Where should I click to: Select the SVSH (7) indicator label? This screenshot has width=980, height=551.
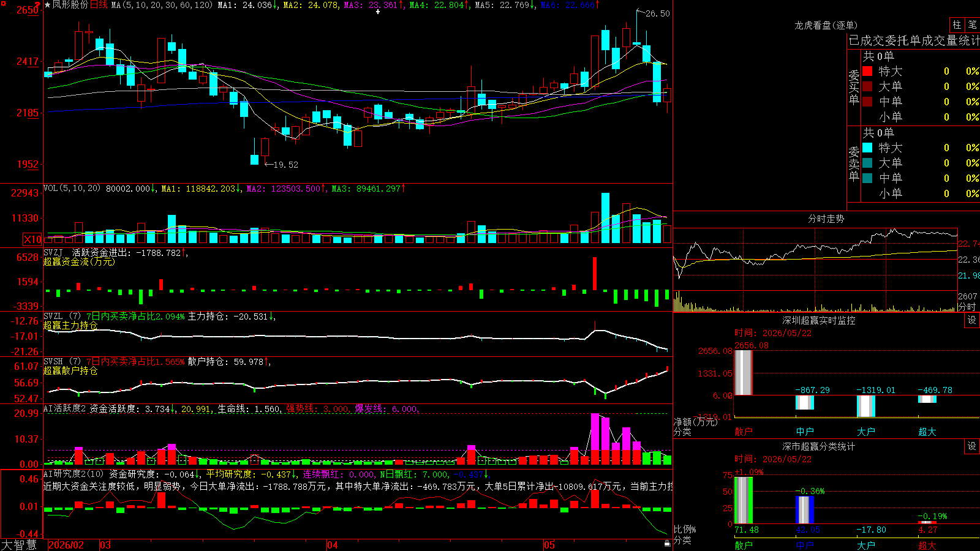coord(62,362)
